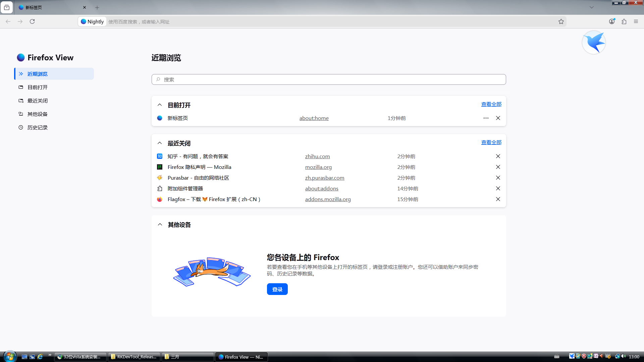Open more options for 新标签页 row
Screen dimensions: 644x362
tap(486, 118)
